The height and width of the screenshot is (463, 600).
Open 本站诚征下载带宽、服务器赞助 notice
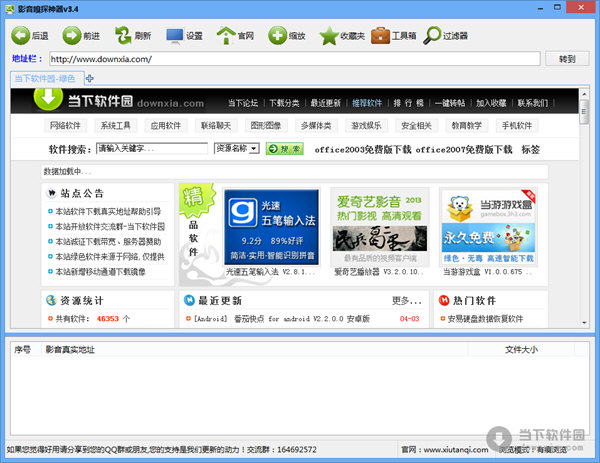tap(108, 241)
